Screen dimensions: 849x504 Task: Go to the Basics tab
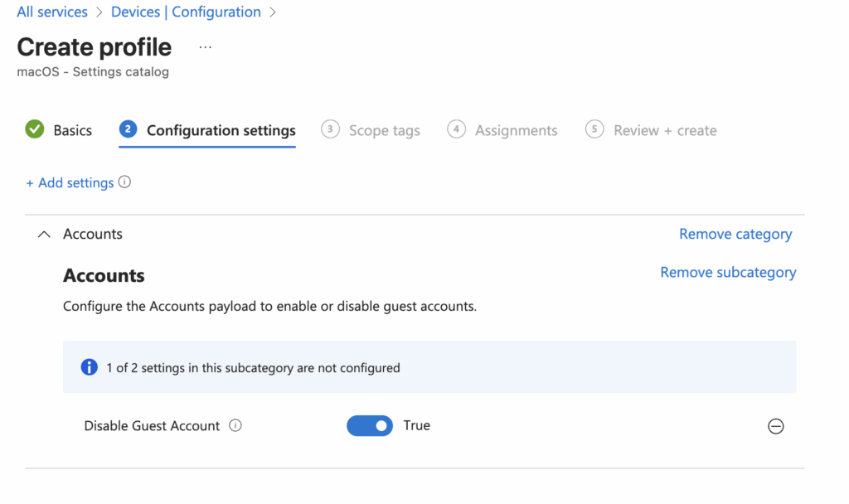[72, 131]
